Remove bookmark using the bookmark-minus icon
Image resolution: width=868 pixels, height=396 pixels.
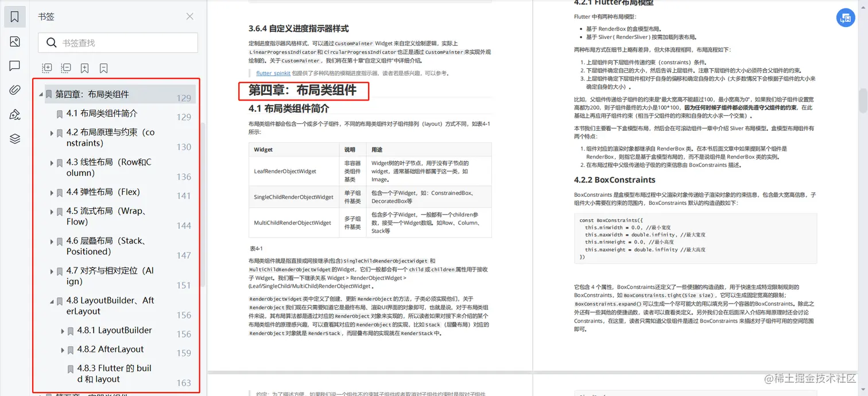point(103,68)
